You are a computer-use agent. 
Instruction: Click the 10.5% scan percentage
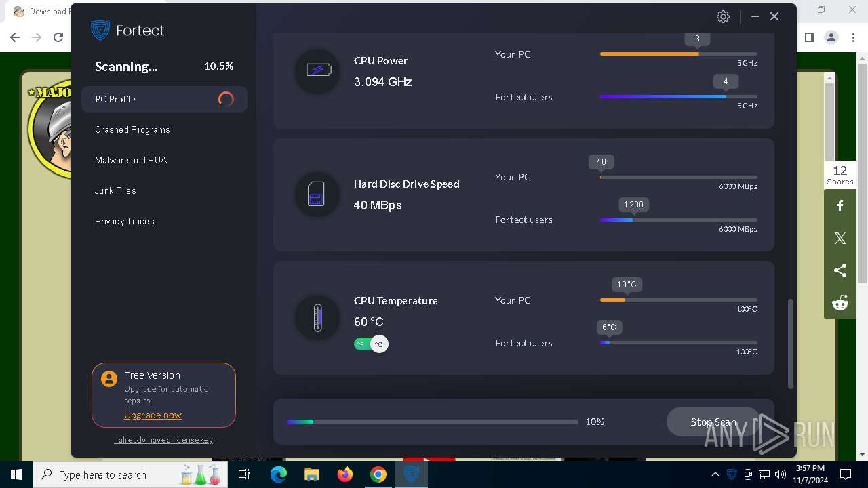218,66
